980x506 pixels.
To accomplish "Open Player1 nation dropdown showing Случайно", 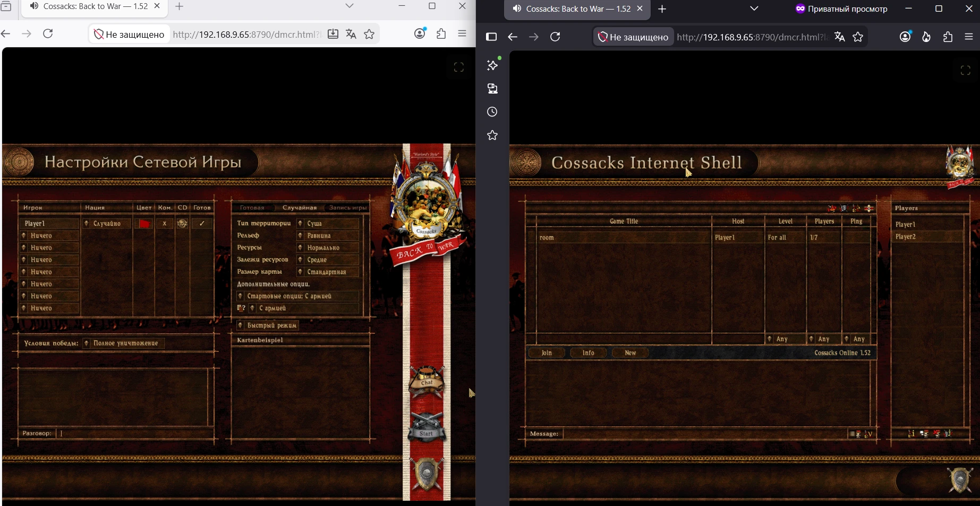I will [x=107, y=224].
